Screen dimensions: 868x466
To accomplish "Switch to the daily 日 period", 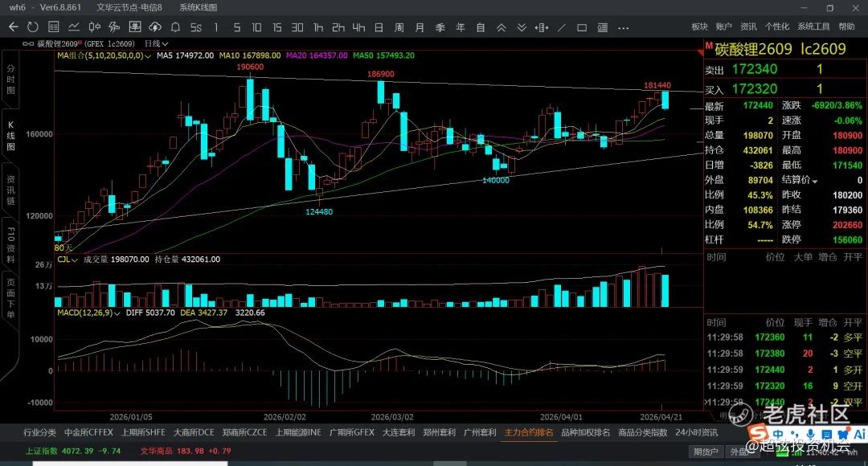I will click(x=379, y=27).
